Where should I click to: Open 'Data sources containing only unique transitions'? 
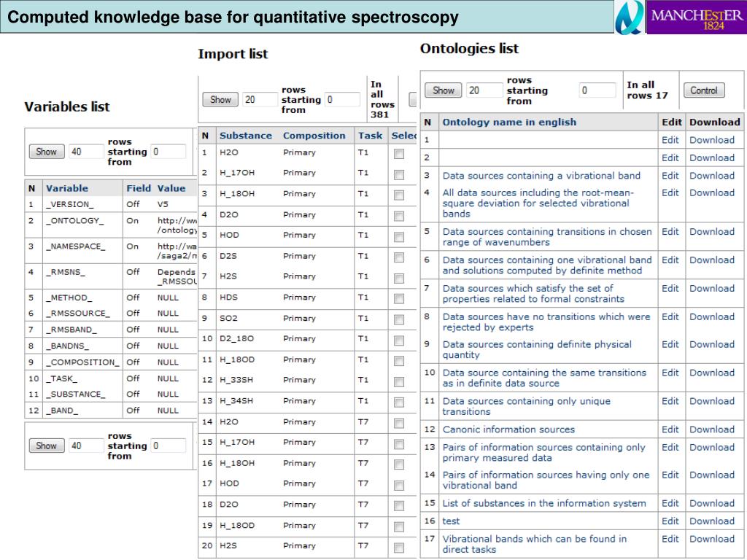527,406
